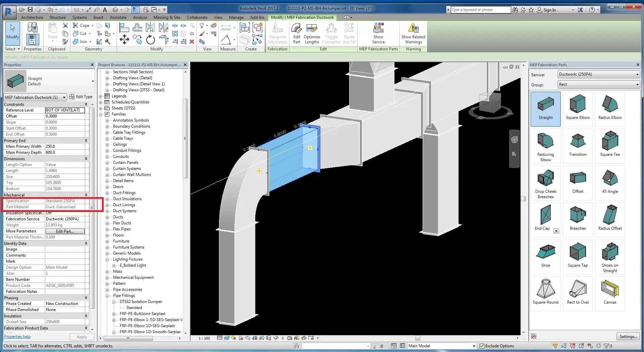
Task: Click the Settings... button in Fabrication Parts
Action: coord(628,337)
